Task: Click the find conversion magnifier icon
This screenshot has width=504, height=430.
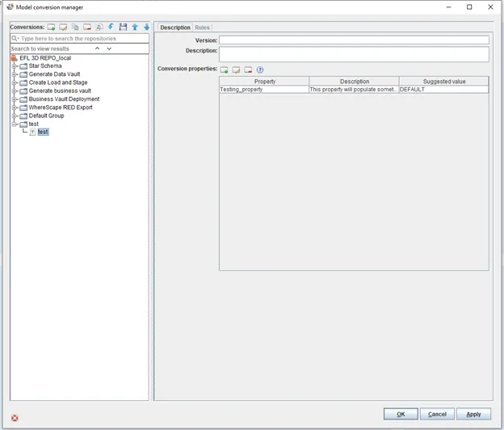Action: point(99,27)
